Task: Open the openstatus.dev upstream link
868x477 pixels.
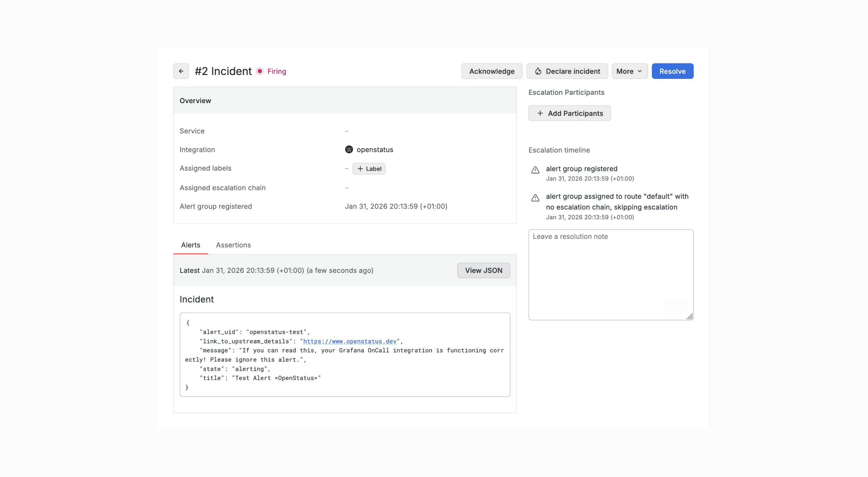Action: point(349,341)
